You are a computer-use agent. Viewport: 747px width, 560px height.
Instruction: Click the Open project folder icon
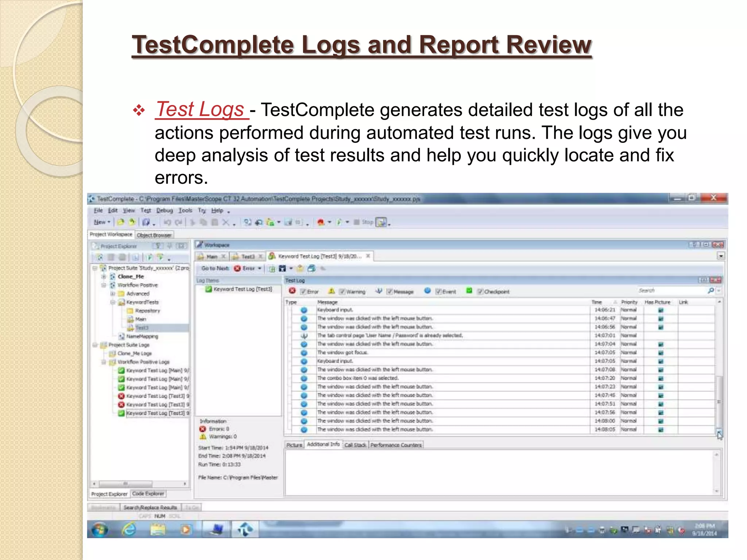121,222
